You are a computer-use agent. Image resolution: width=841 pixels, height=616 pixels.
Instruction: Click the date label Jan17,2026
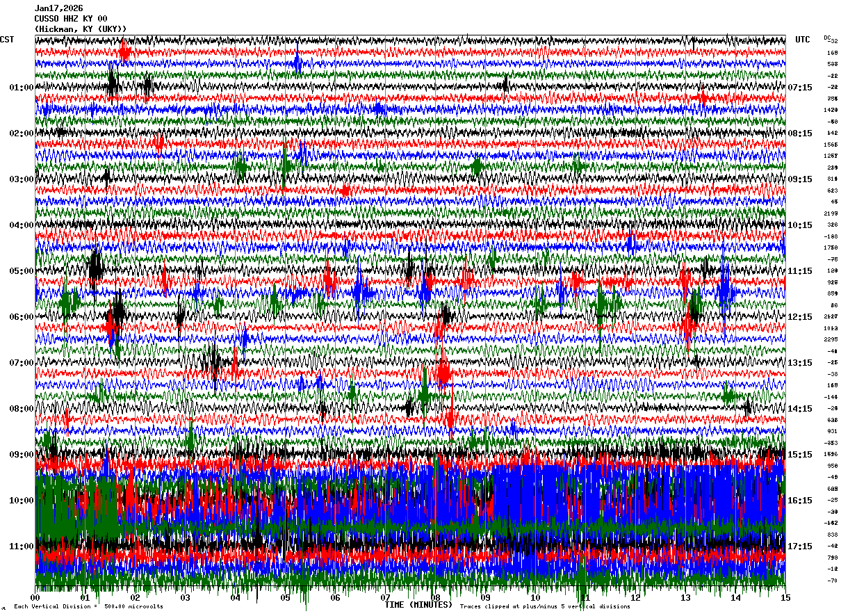click(58, 8)
